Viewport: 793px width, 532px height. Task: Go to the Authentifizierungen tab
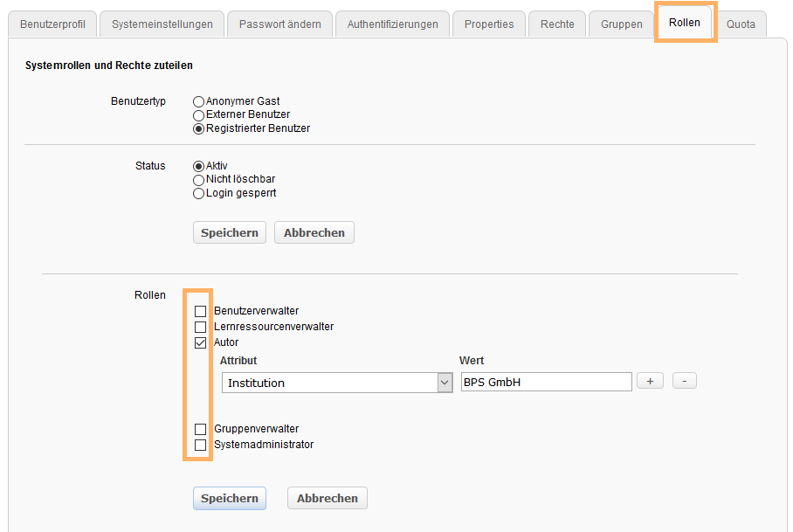[x=392, y=24]
